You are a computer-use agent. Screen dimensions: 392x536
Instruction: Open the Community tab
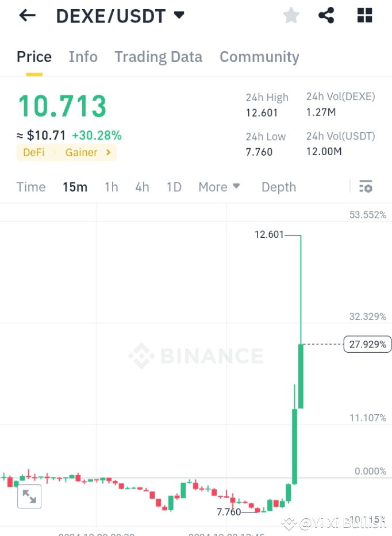259,57
